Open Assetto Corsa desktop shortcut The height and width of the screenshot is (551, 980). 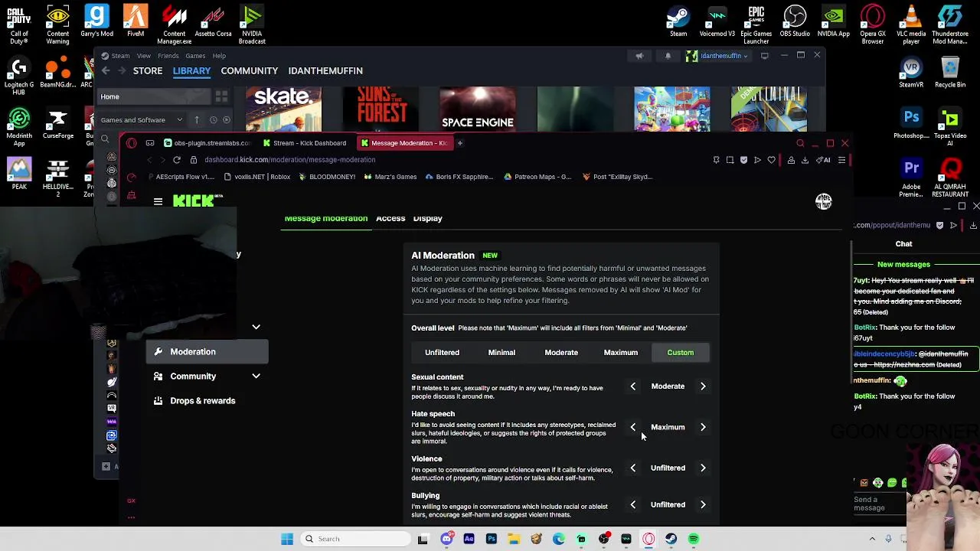click(x=213, y=21)
